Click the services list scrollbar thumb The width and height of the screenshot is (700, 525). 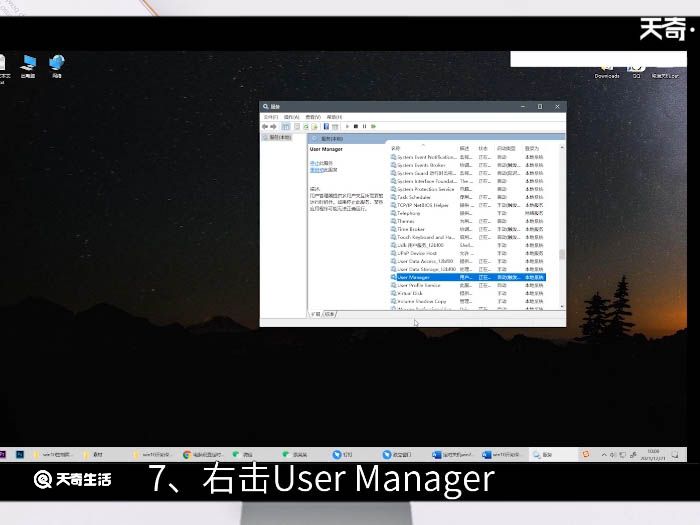click(562, 254)
